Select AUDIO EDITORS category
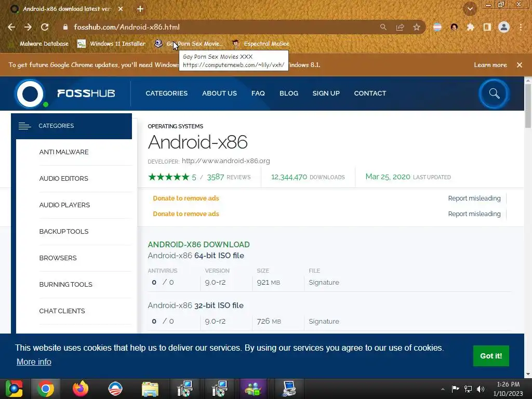Image resolution: width=532 pixels, height=399 pixels. pos(64,179)
